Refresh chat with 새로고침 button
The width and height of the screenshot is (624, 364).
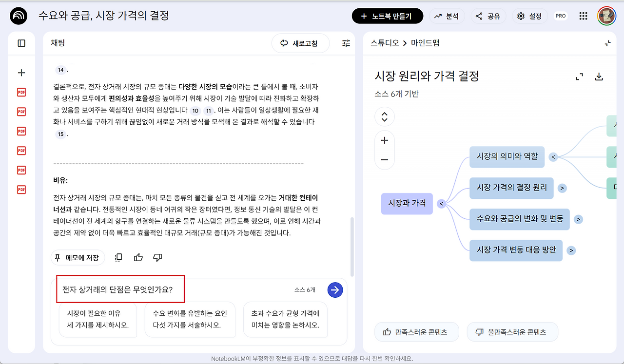click(x=300, y=43)
